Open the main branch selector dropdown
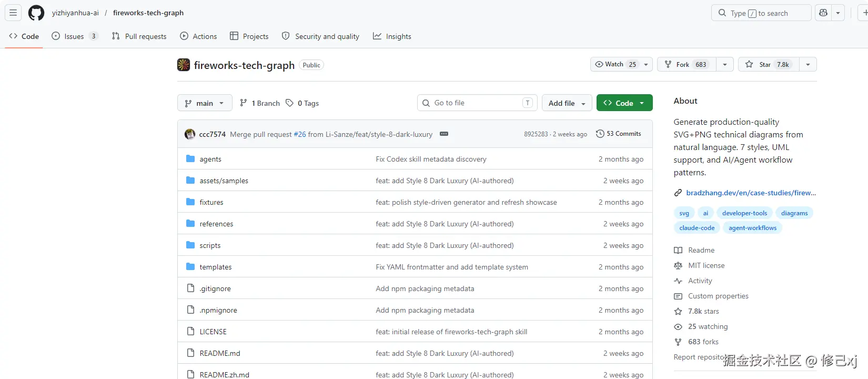The width and height of the screenshot is (868, 379). pyautogui.click(x=205, y=103)
